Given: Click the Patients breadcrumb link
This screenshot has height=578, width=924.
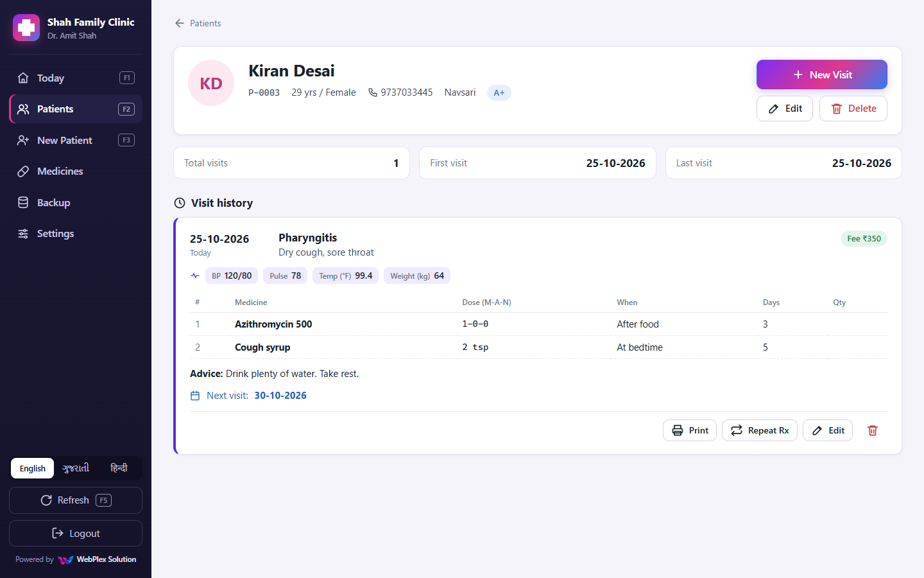Looking at the screenshot, I should tap(205, 23).
